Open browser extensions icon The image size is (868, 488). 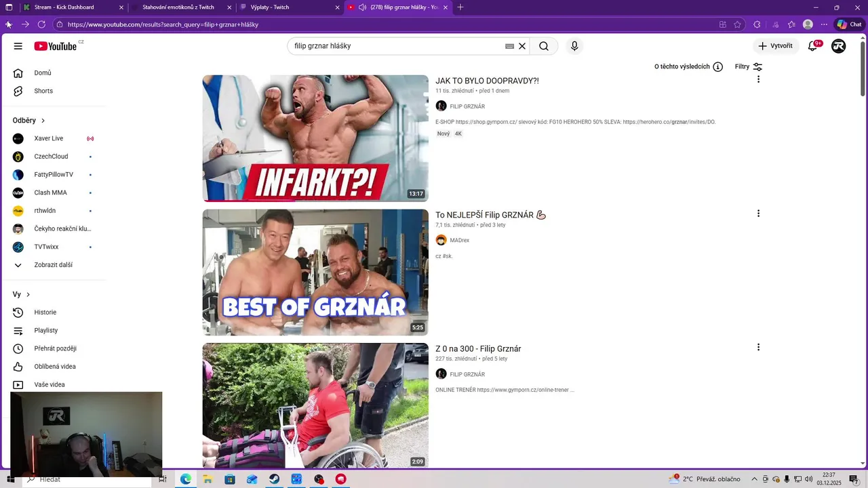tap(757, 24)
